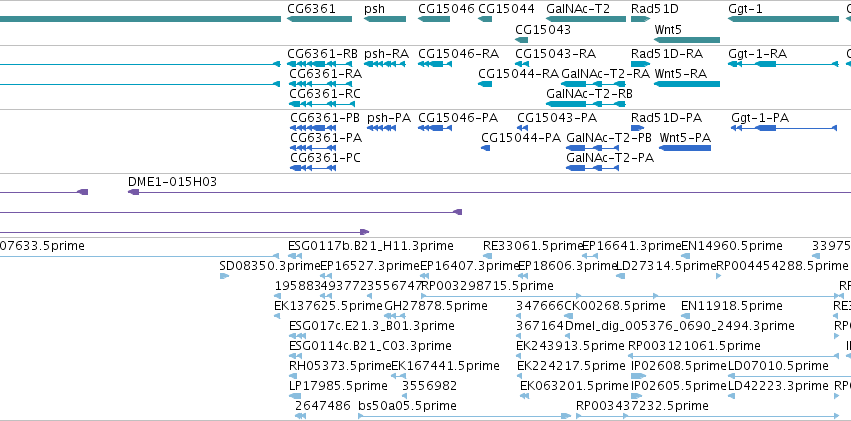
Task: Select the Dmel_dig_005376_0690_2494.3prime EST
Action: pyautogui.click(x=569, y=336)
